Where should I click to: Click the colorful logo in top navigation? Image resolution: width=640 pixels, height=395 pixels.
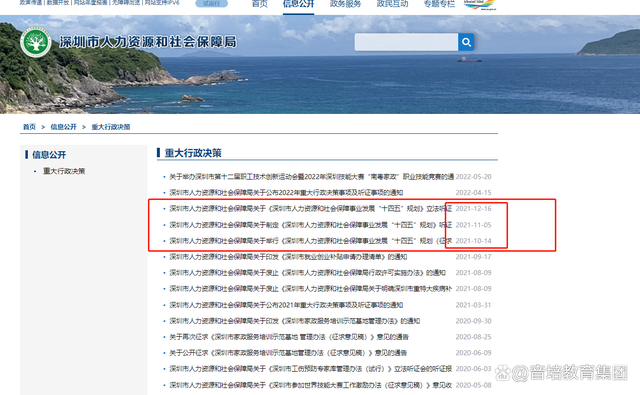point(480,4)
